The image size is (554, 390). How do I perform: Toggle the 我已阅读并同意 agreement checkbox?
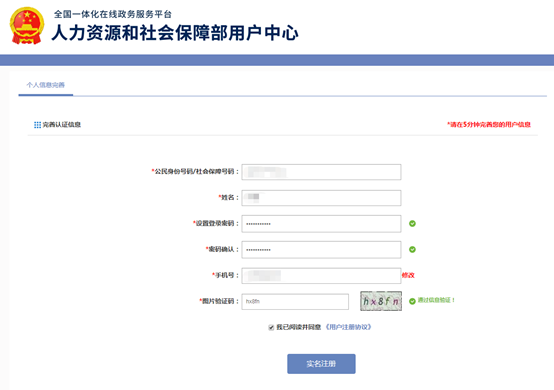coord(271,327)
